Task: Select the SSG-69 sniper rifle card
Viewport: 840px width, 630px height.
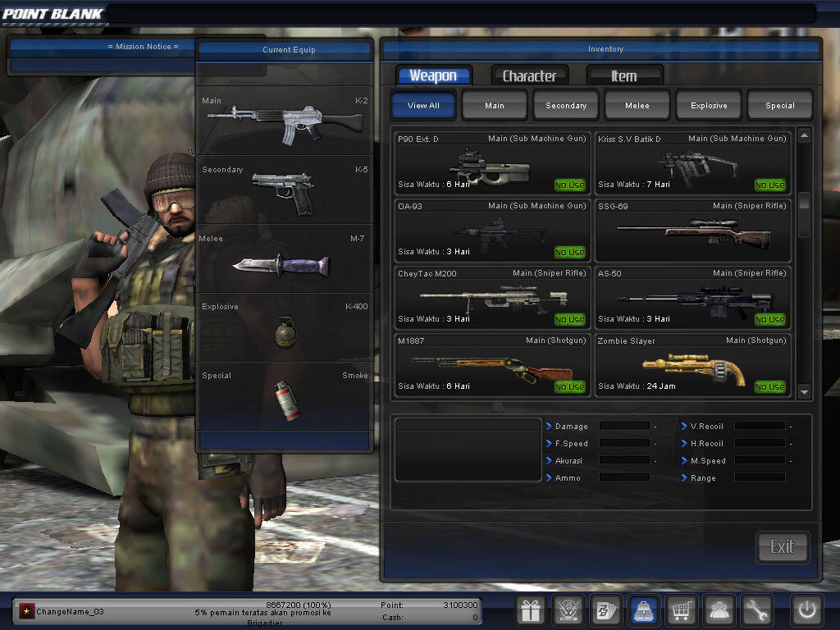Action: (692, 231)
